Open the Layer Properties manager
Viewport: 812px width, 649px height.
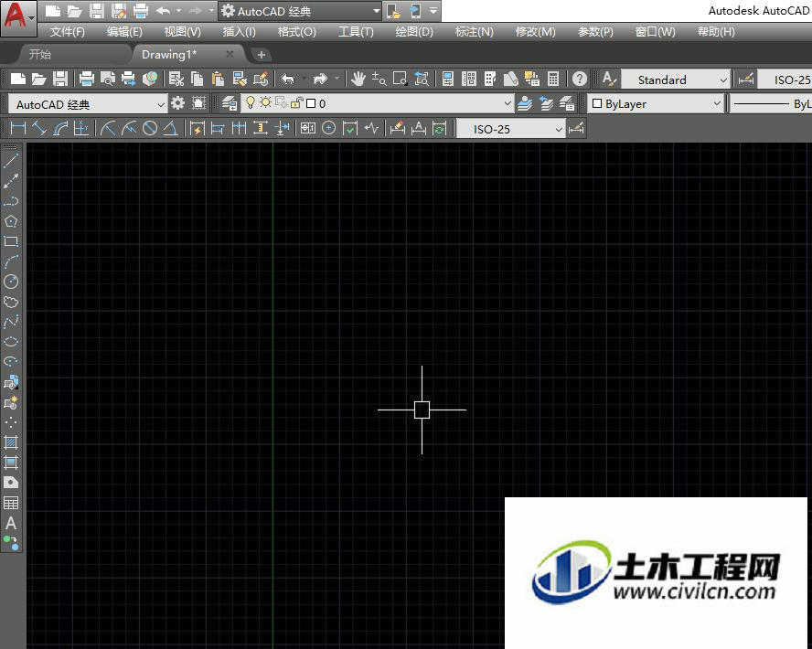click(x=229, y=103)
